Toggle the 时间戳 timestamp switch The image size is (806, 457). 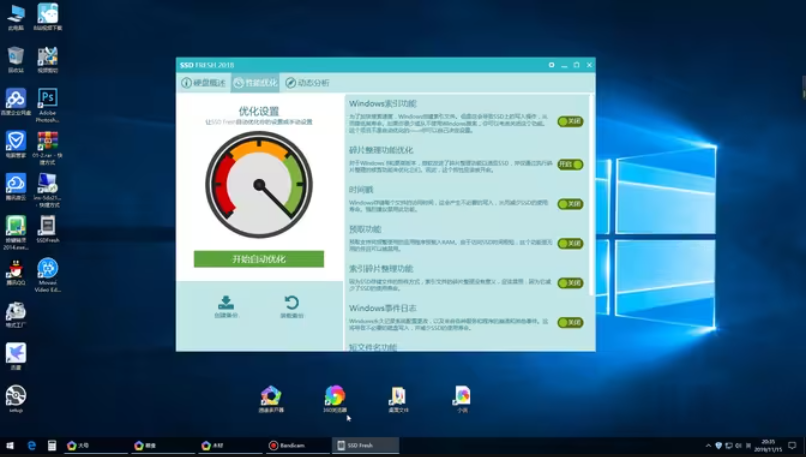coord(570,204)
